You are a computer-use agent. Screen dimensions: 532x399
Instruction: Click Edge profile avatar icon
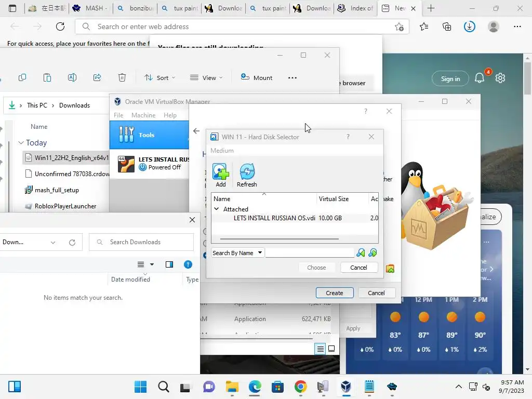[x=494, y=26]
